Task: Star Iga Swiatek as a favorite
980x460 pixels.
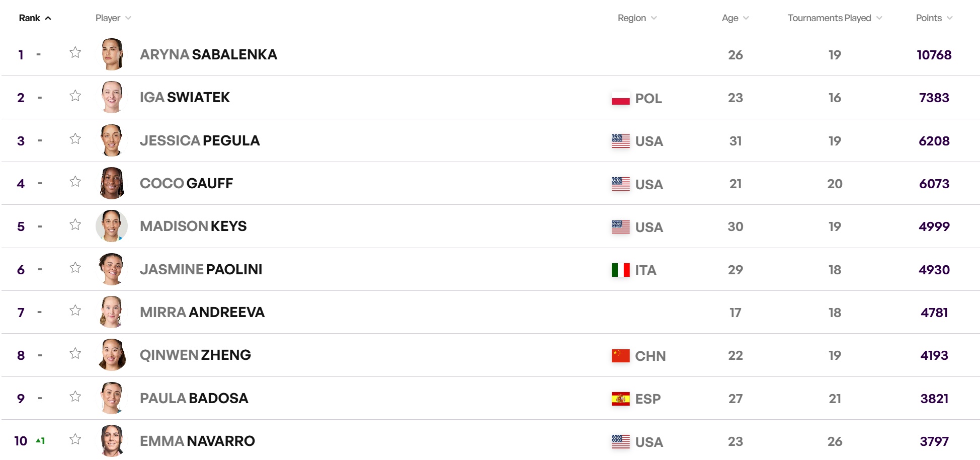Action: [75, 96]
